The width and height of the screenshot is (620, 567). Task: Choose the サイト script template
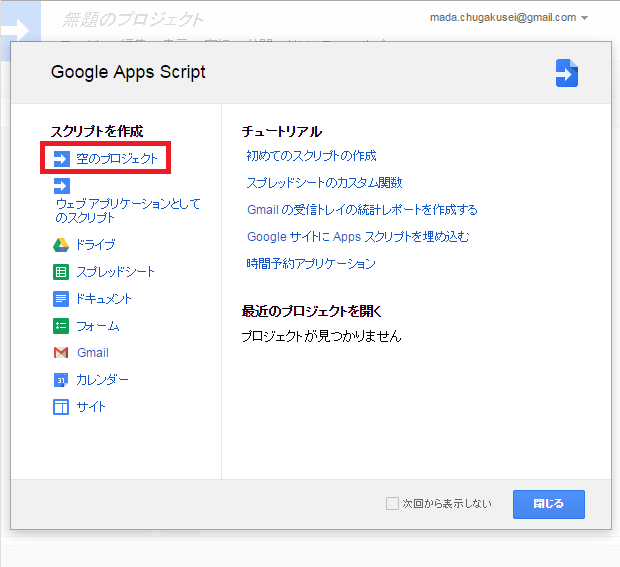[91, 407]
